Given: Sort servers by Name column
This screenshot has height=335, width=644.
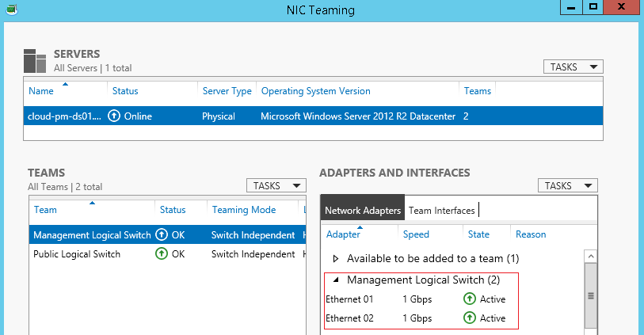Looking at the screenshot, I should point(41,91).
